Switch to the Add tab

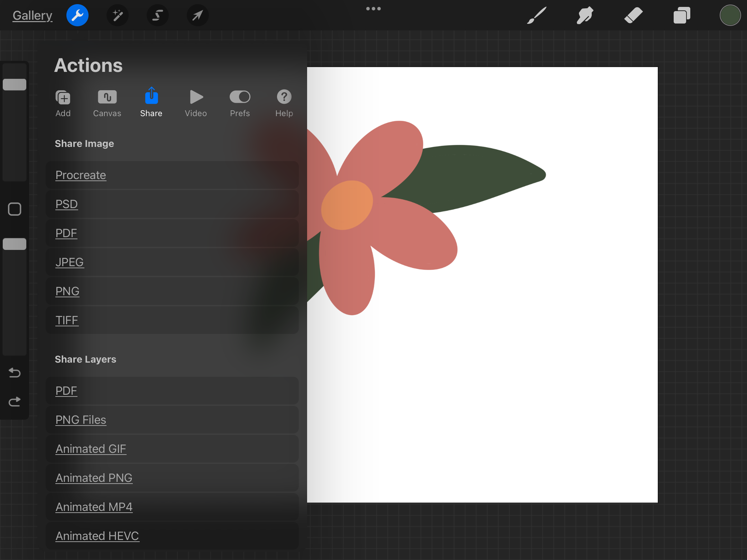63,102
